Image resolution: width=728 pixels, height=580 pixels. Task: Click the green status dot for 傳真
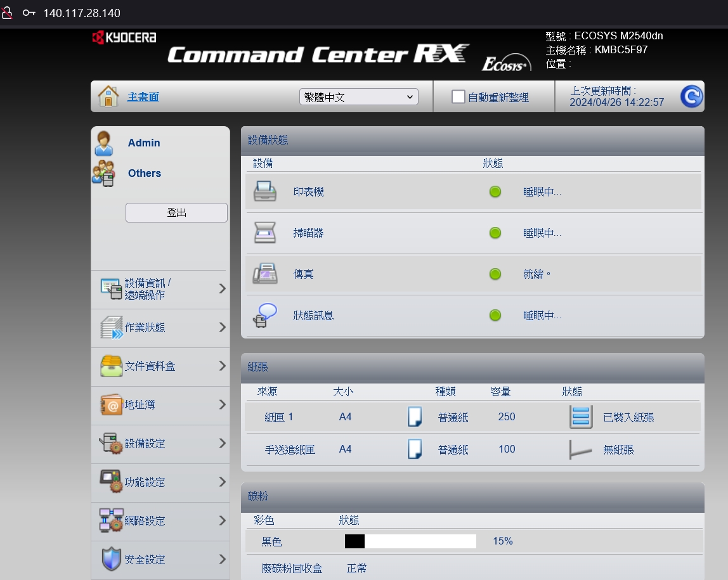495,274
